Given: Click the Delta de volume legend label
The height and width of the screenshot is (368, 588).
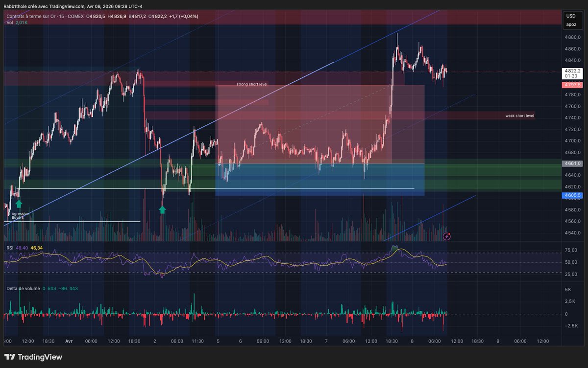Looking at the screenshot, I should click(x=23, y=289).
